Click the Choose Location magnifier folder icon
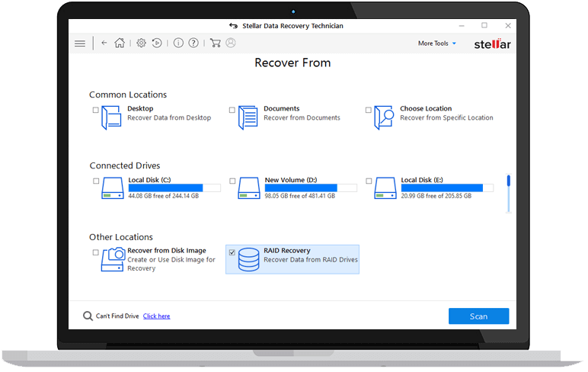 click(x=384, y=117)
